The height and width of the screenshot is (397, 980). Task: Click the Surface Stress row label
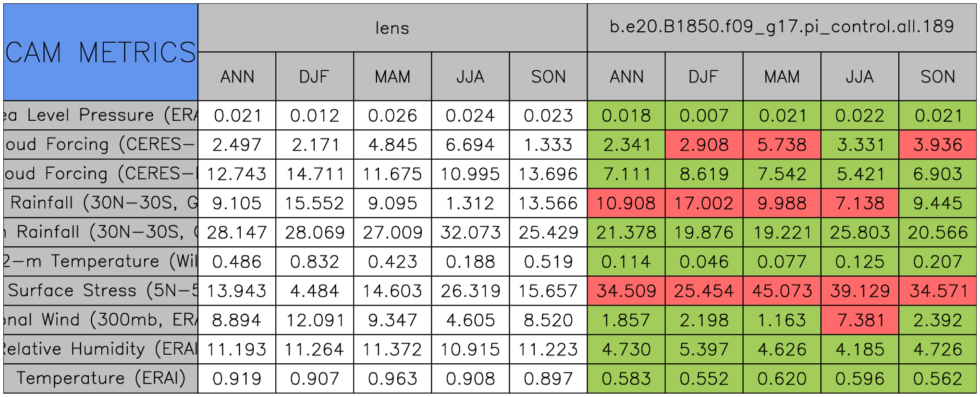[x=101, y=291]
